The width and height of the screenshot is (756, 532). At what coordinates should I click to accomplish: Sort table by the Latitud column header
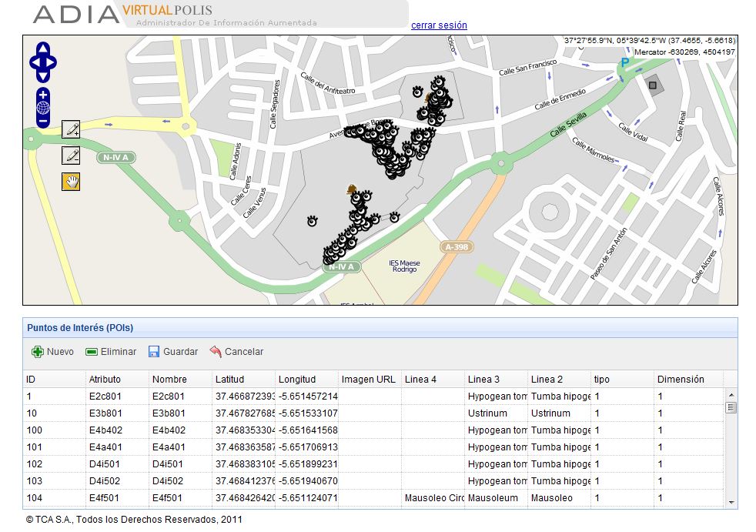tap(232, 380)
